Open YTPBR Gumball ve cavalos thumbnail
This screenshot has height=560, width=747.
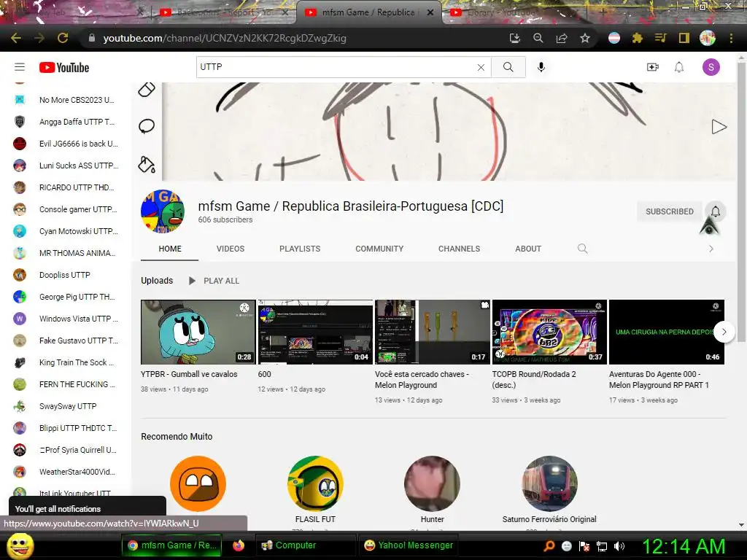click(198, 332)
